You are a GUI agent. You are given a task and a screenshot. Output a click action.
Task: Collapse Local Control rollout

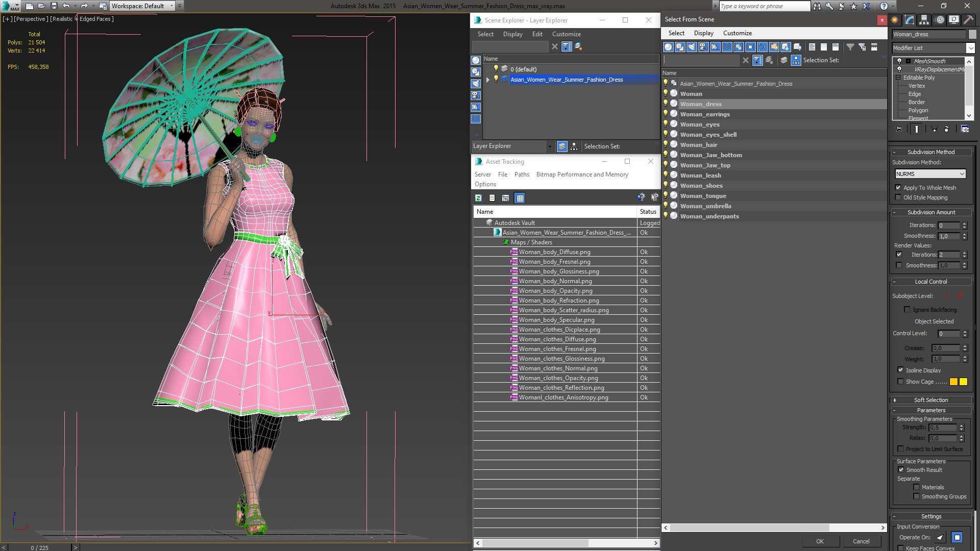coord(895,282)
